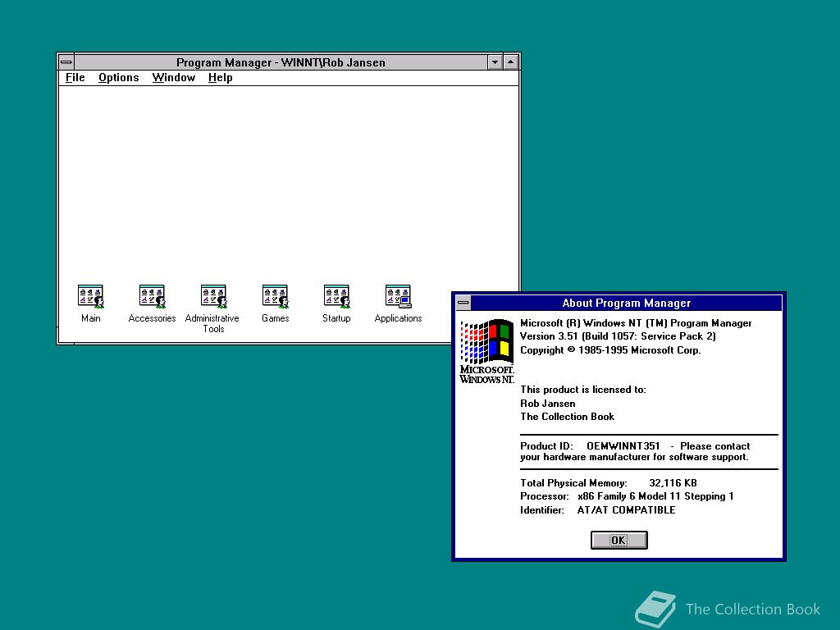Open the Options menu
The height and width of the screenshot is (630, 840).
point(118,77)
